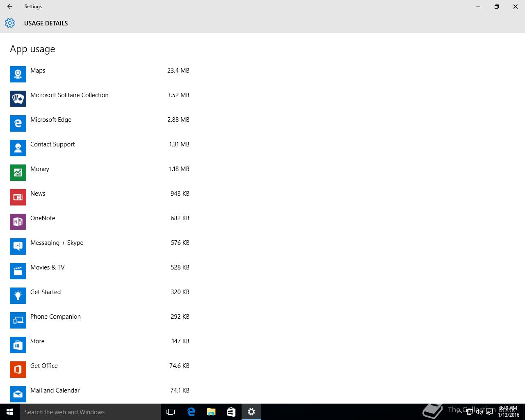Click the USAGE DETAILS page title

click(46, 23)
